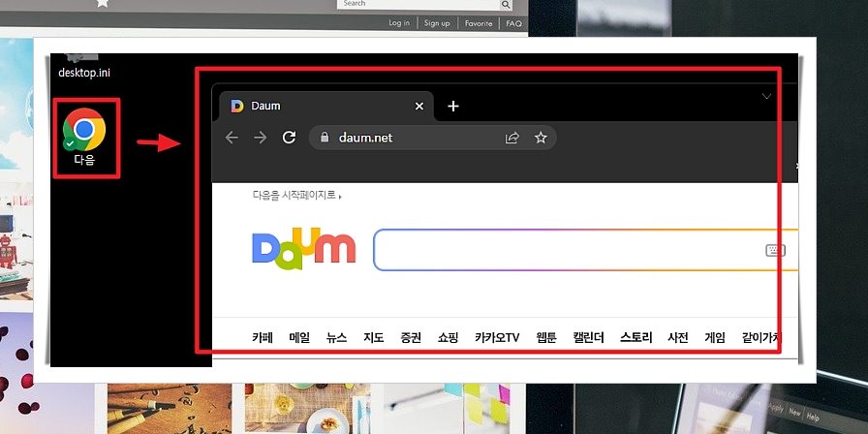Open the 캘린더 menu item

pos(588,337)
